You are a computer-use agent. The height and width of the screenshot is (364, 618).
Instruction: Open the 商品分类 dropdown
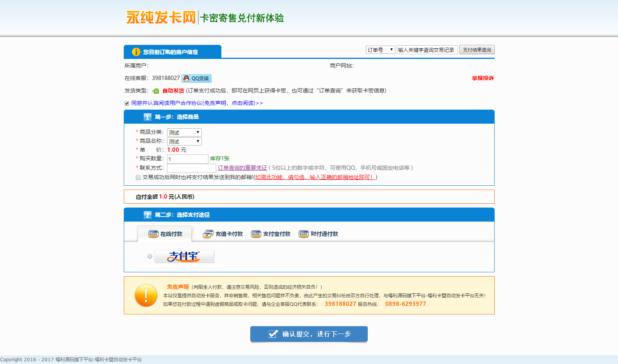pyautogui.click(x=184, y=133)
